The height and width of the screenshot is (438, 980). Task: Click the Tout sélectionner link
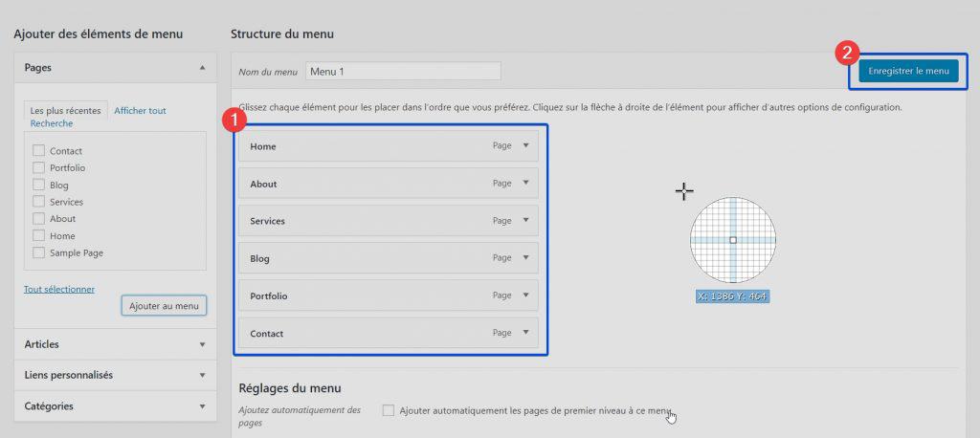pyautogui.click(x=58, y=289)
